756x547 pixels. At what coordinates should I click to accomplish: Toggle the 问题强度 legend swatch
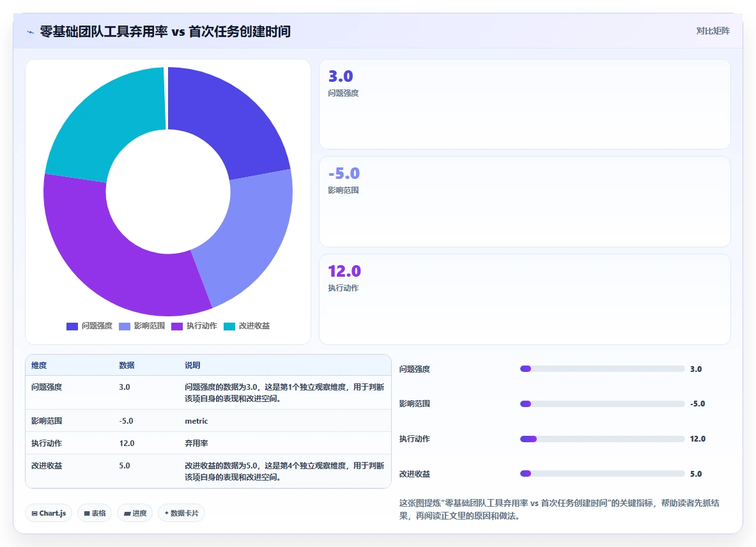(x=72, y=327)
